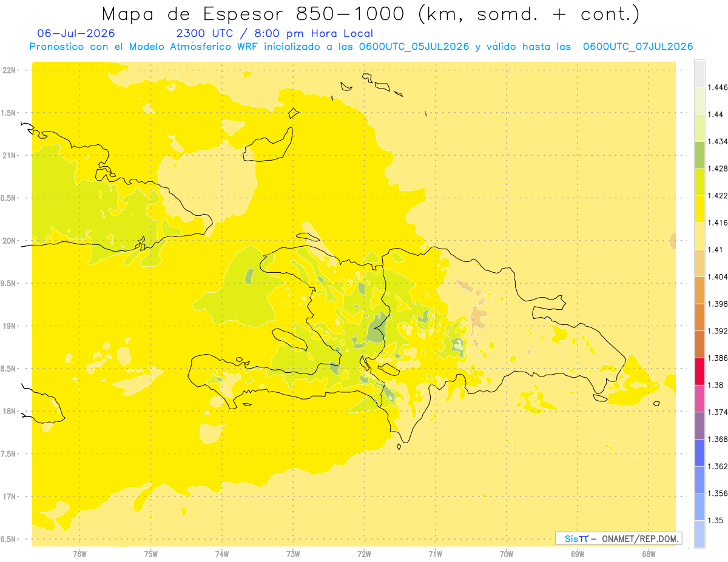Viewport: 728px width, 562px height.
Task: Click the colorbar value "1.398"
Action: click(718, 304)
